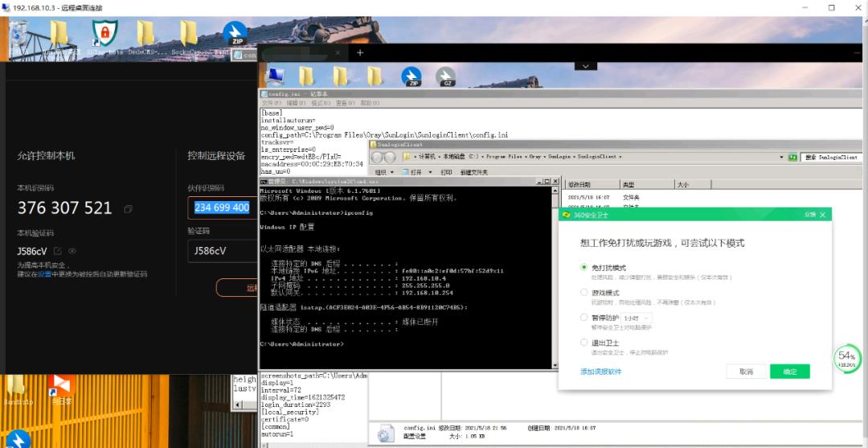The width and height of the screenshot is (868, 448).
Task: Open Notepad 帮助 menu
Action: pos(369,103)
